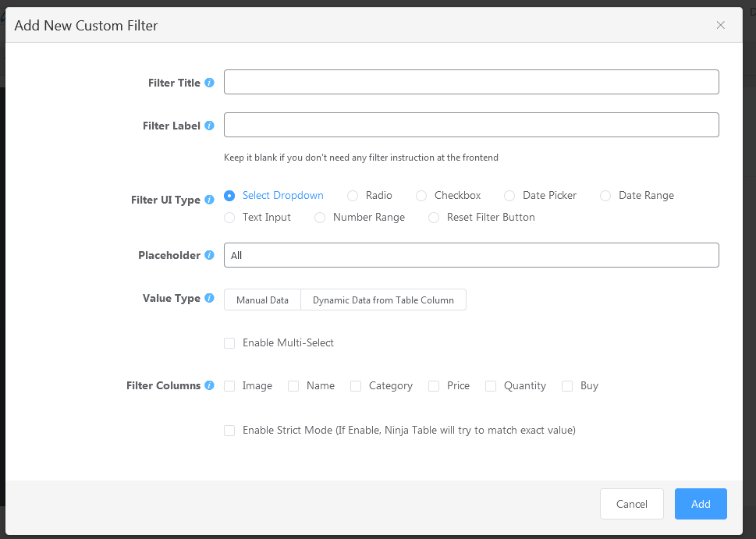The height and width of the screenshot is (539, 756).
Task: Select the Date Picker filter UI type
Action: (x=509, y=195)
